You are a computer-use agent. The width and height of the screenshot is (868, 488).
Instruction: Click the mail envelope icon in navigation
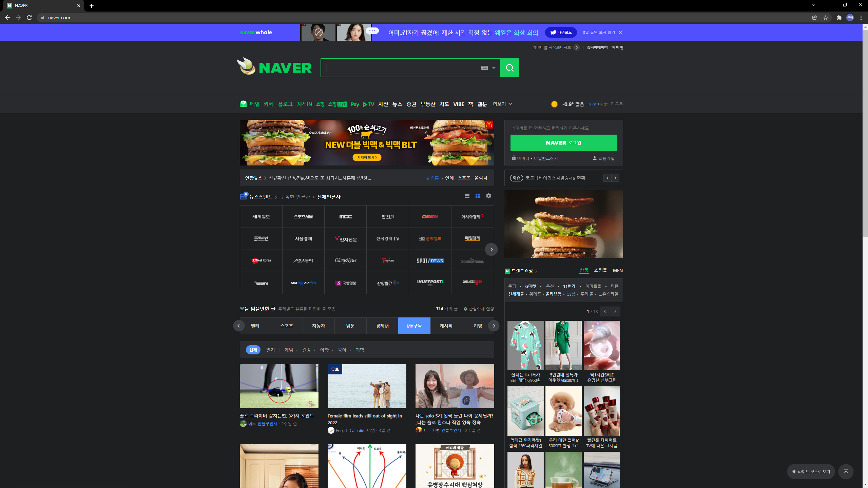(x=243, y=104)
